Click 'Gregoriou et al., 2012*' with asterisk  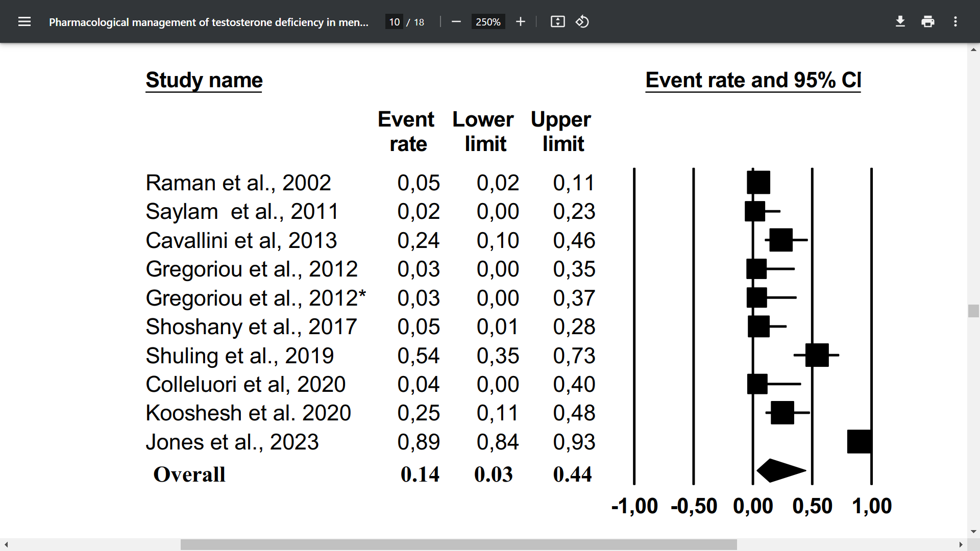click(x=256, y=298)
